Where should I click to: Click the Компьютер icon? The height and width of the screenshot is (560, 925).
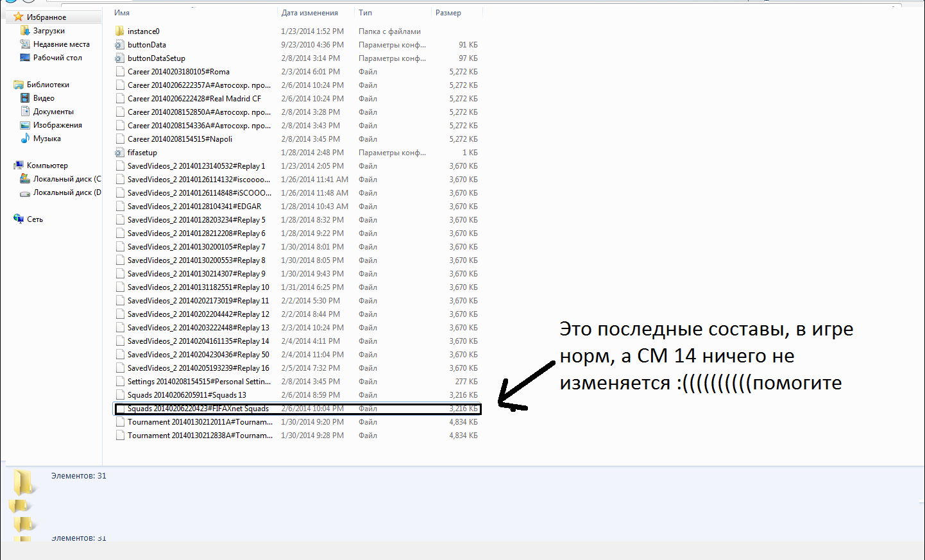pos(19,165)
